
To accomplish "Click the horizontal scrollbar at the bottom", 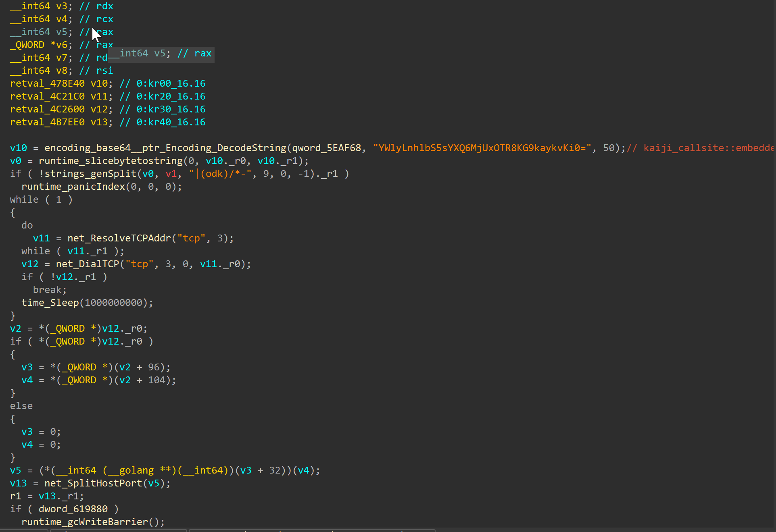I will click(x=311, y=530).
